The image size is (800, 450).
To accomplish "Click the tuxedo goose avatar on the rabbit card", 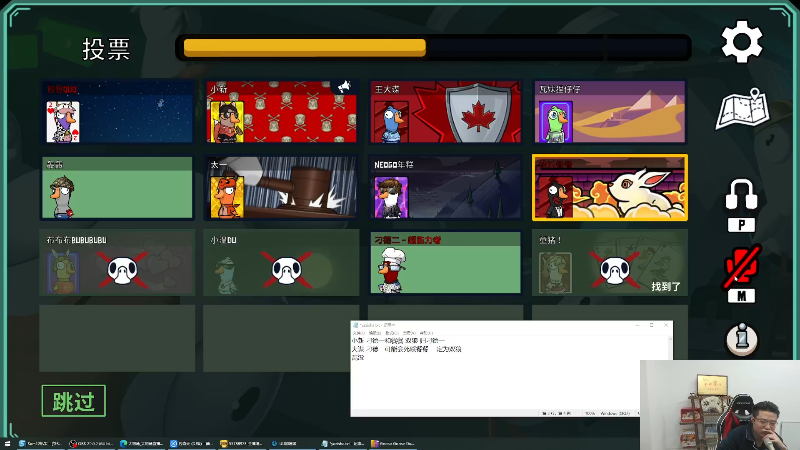I will tap(556, 197).
